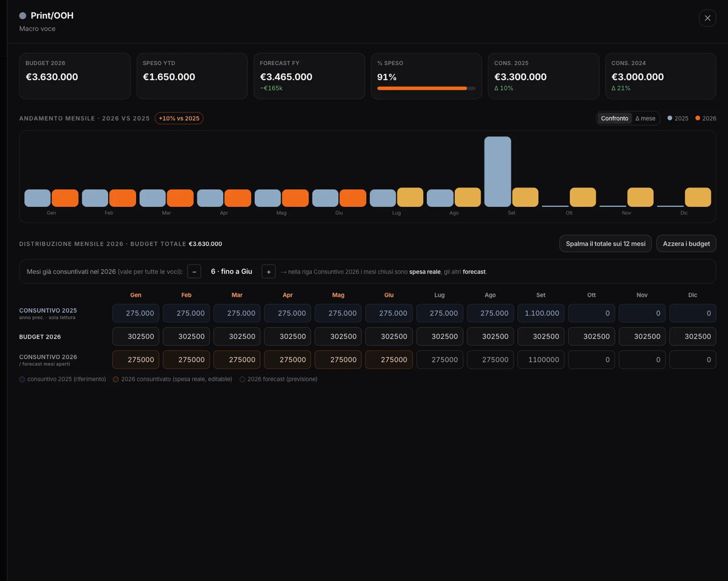Screen dimensions: 728x581
Task: Click the Forecast FY card €3.465.000
Action: (x=309, y=76)
